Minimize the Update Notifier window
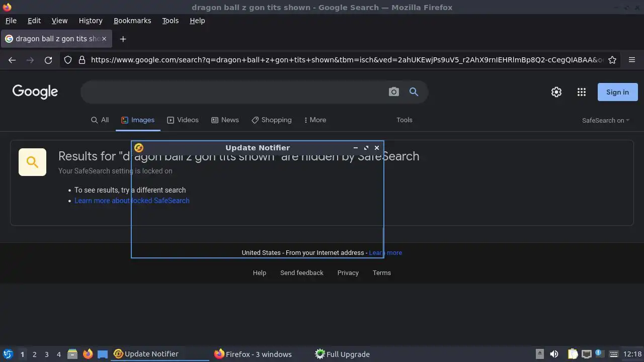The height and width of the screenshot is (362, 644). (x=355, y=148)
